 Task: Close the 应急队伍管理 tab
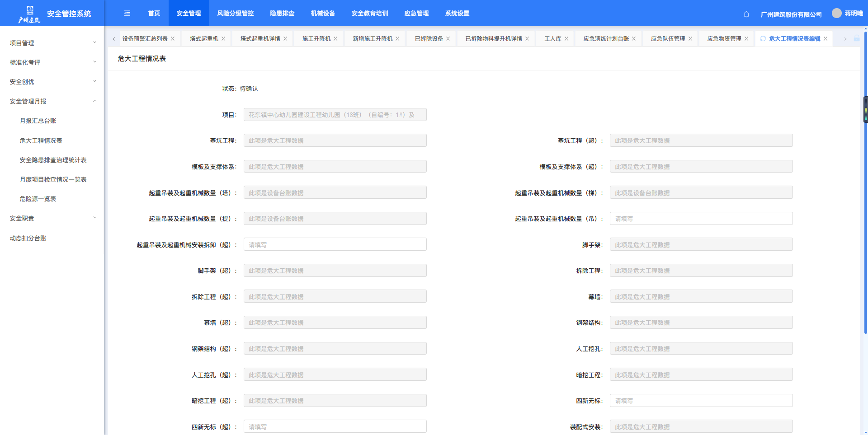690,39
